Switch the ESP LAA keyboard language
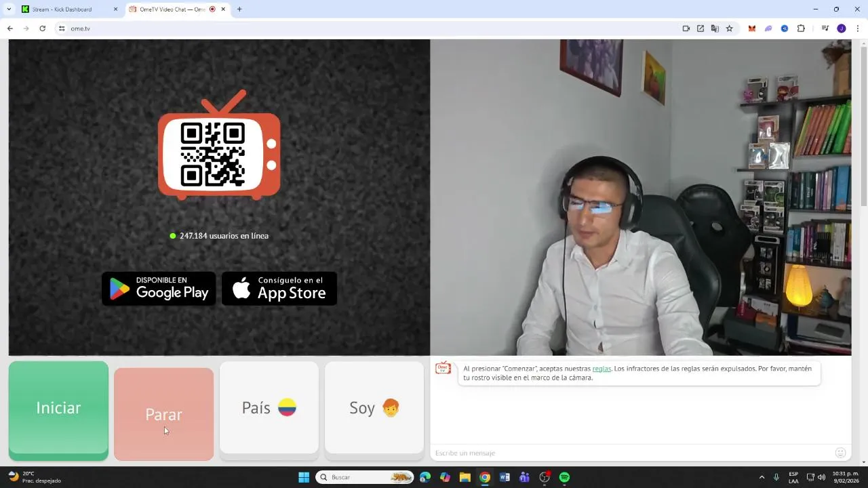Viewport: 868px width, 488px height. click(x=793, y=477)
